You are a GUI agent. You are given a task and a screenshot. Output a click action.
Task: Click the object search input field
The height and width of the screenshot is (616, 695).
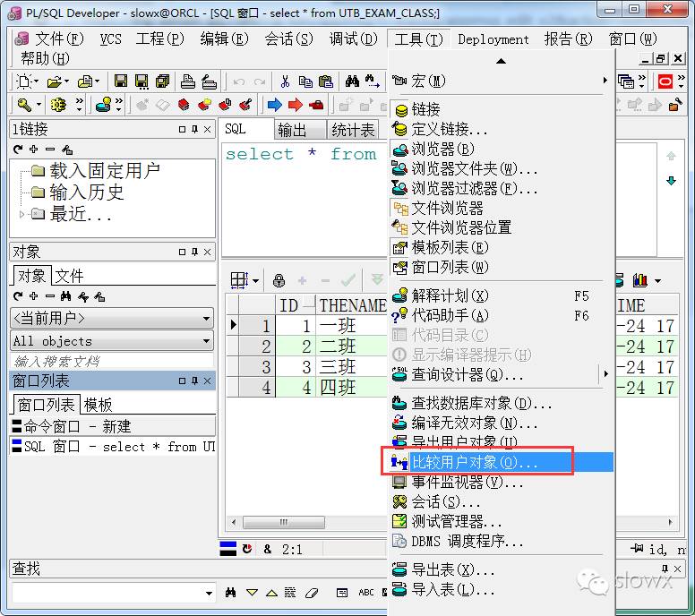tap(112, 361)
